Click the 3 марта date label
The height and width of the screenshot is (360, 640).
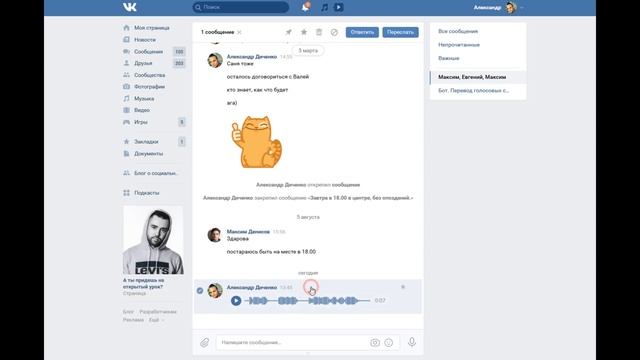click(308, 51)
